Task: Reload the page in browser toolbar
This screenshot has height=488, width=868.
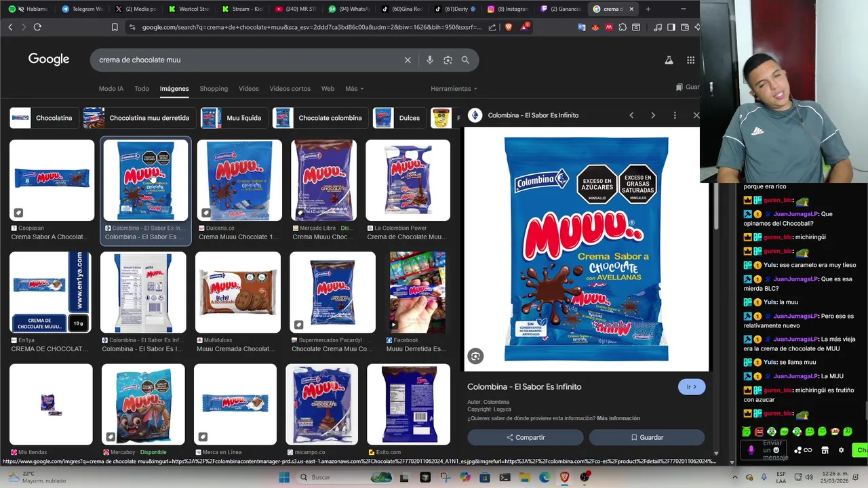Action: click(37, 27)
